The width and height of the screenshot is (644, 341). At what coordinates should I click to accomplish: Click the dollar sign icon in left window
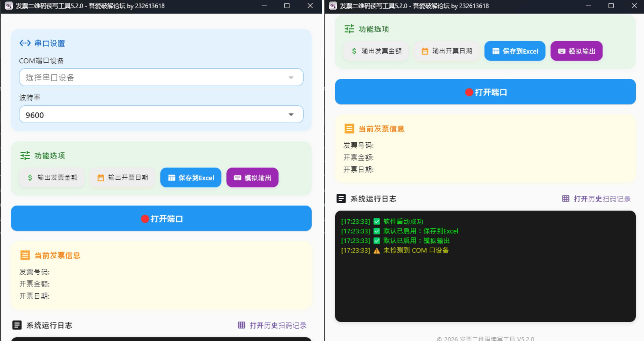coord(30,178)
